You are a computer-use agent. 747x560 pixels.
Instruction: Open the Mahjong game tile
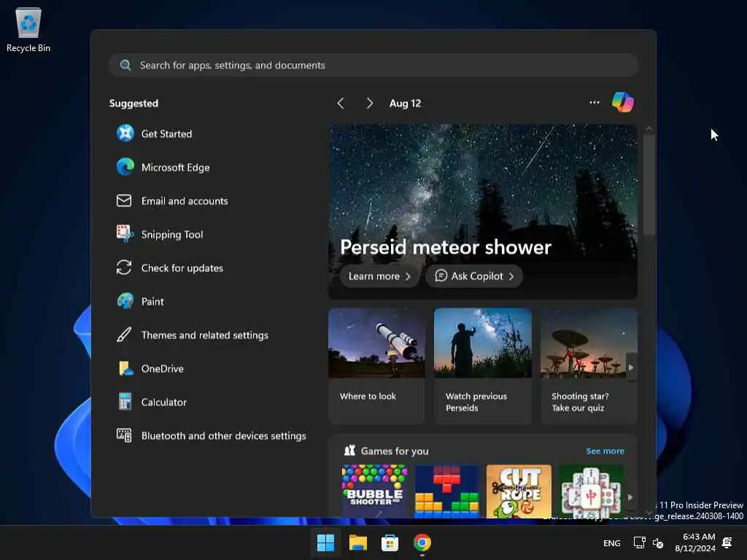click(x=591, y=491)
